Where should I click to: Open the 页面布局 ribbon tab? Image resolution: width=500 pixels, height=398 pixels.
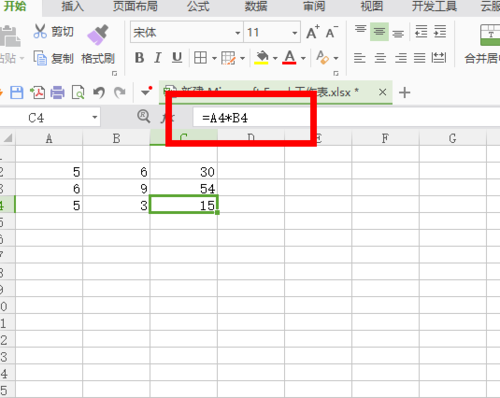[x=135, y=7]
